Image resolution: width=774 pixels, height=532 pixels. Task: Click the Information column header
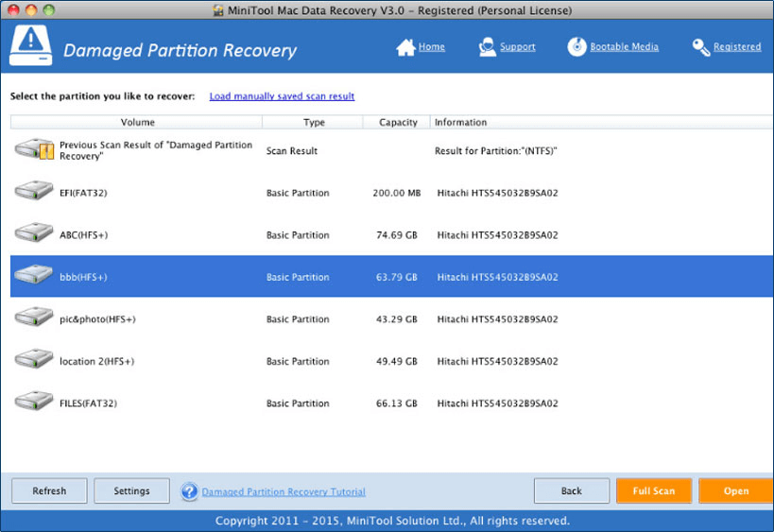click(601, 123)
